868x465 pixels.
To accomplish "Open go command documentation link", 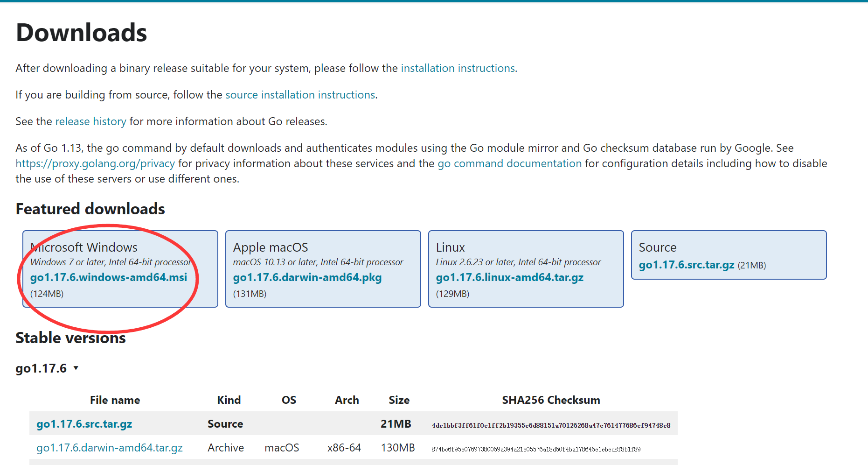I will click(x=510, y=163).
